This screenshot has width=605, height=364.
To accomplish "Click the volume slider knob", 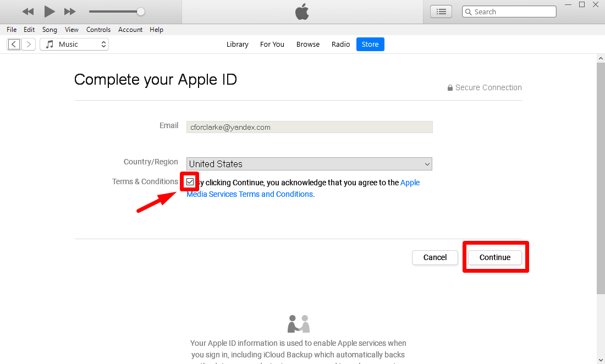I will tap(141, 12).
